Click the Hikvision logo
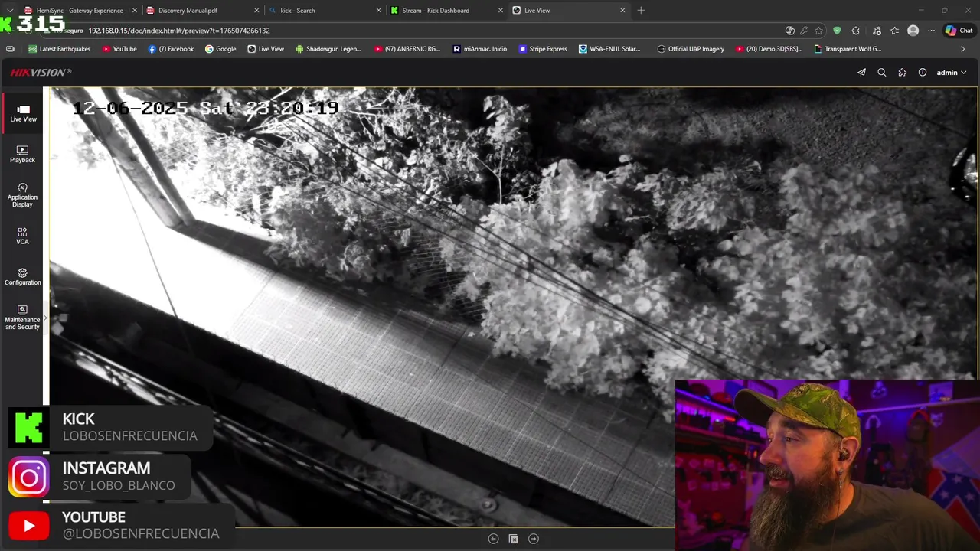Screen dimensions: 980x551 point(41,73)
